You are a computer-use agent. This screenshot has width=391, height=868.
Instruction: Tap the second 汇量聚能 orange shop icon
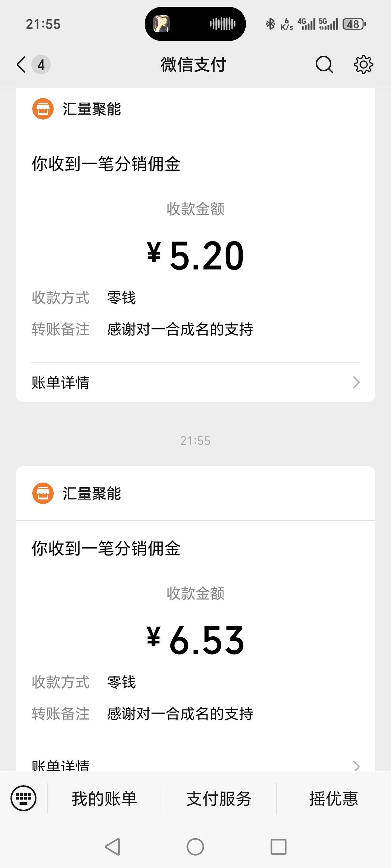pos(43,493)
